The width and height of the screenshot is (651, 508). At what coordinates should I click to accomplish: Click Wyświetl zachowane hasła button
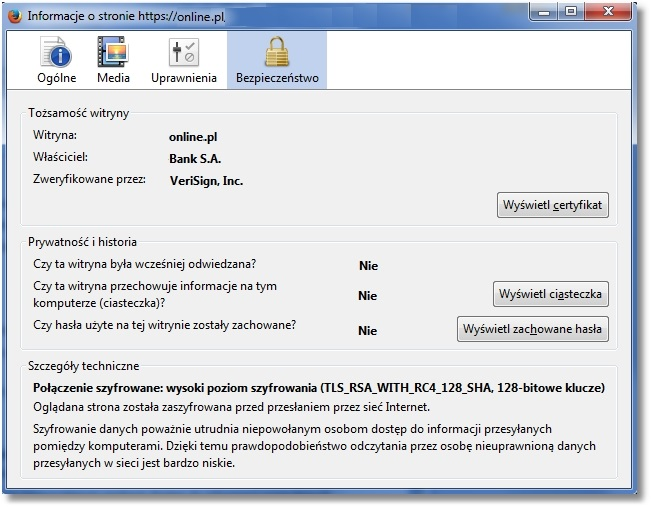tap(533, 329)
